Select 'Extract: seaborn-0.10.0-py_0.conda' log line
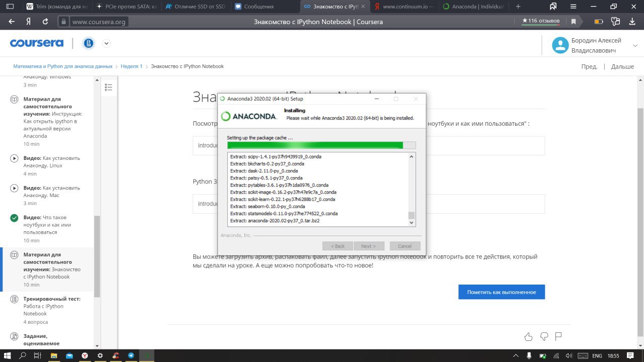The height and width of the screenshot is (362, 644). 268,207
